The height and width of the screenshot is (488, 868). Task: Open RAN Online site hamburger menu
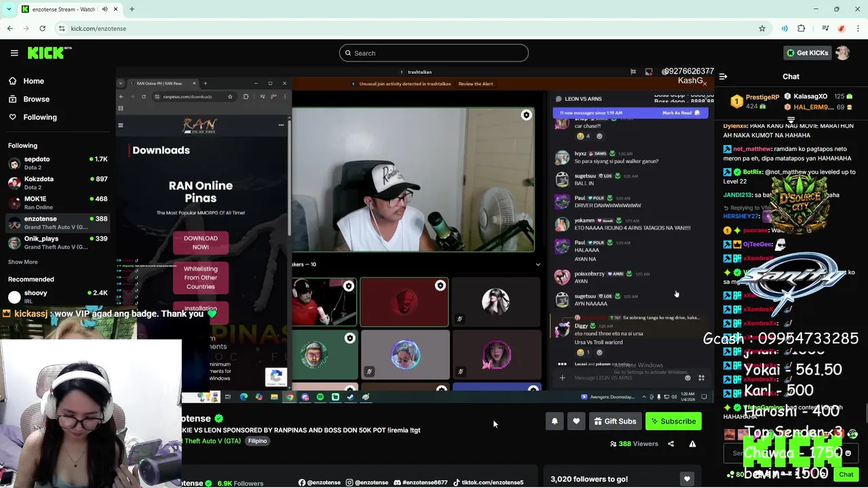coord(121,125)
